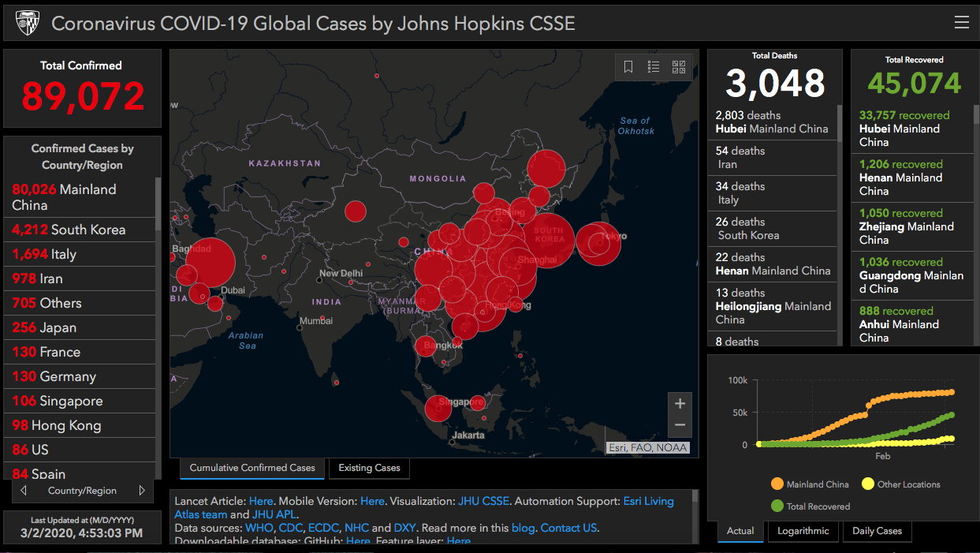Viewport: 980px width, 553px height.
Task: Open the NHC data source link
Action: (356, 528)
